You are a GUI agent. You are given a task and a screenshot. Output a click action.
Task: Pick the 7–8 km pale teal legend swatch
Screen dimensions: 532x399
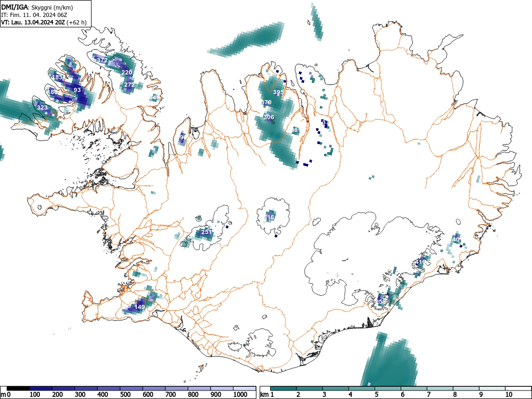(440, 388)
